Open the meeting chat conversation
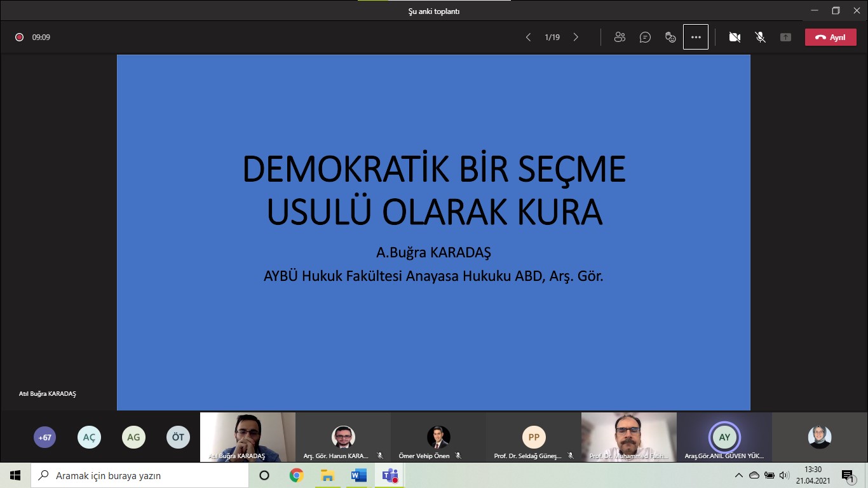 pyautogui.click(x=645, y=37)
